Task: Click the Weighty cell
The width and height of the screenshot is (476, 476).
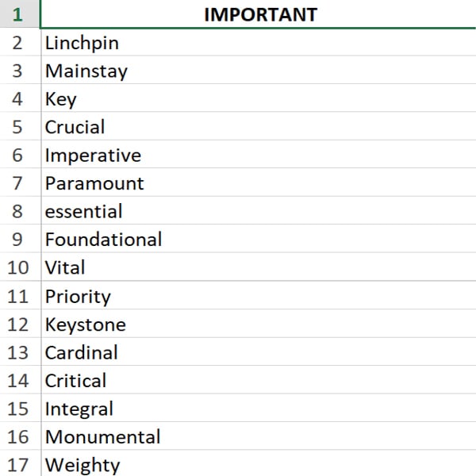Action: (x=259, y=463)
